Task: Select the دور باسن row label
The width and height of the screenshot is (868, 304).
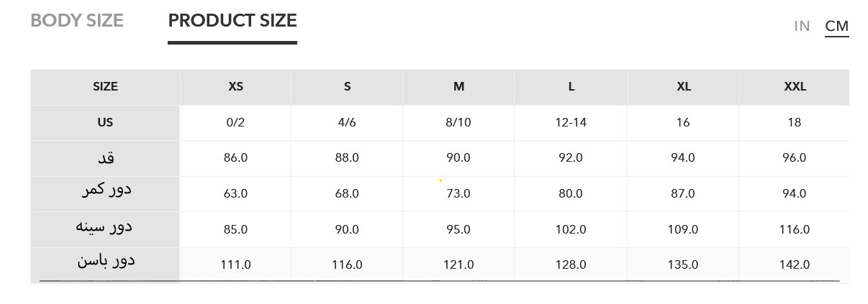Action: click(105, 262)
